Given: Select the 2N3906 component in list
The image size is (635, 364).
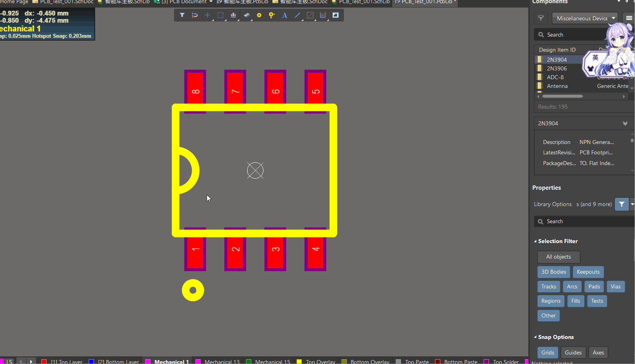Looking at the screenshot, I should (557, 68).
